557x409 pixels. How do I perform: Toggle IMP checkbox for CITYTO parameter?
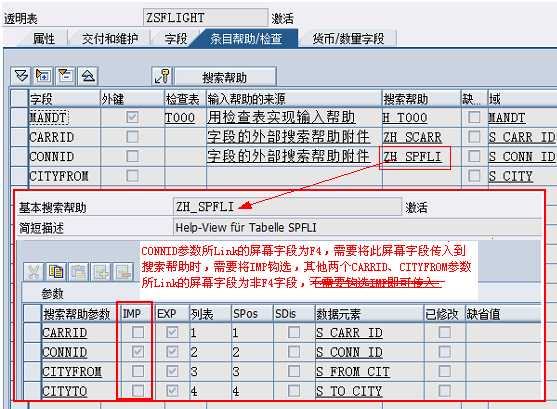pyautogui.click(x=138, y=391)
